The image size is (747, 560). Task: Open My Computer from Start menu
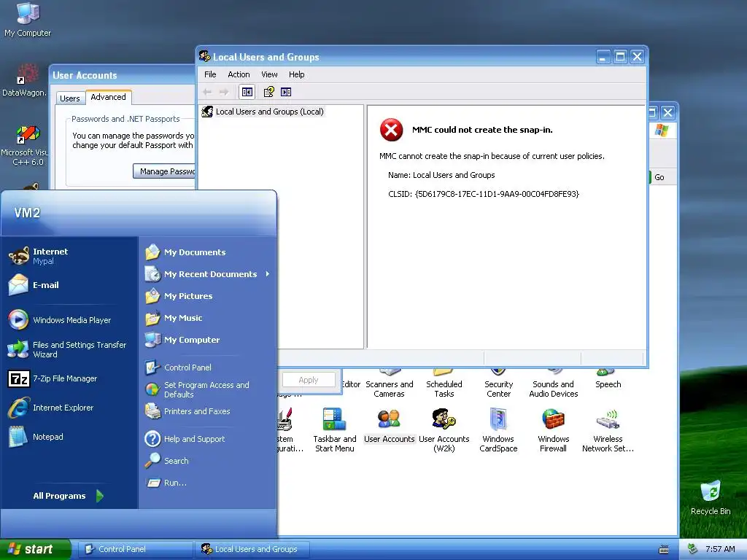182,340
